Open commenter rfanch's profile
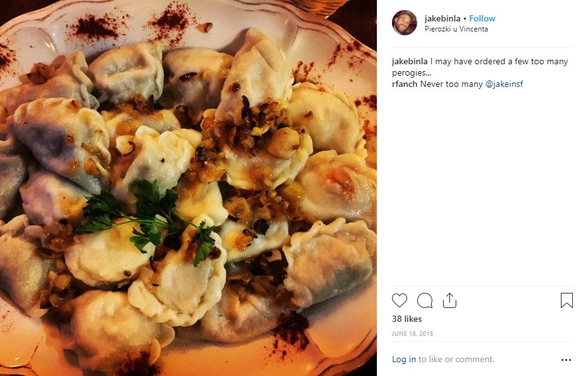This screenshot has width=588, height=376. click(x=405, y=84)
